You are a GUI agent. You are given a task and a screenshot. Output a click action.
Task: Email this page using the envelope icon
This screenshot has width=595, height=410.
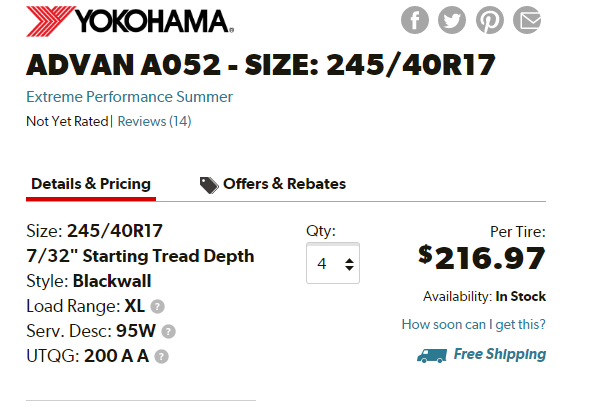527,20
